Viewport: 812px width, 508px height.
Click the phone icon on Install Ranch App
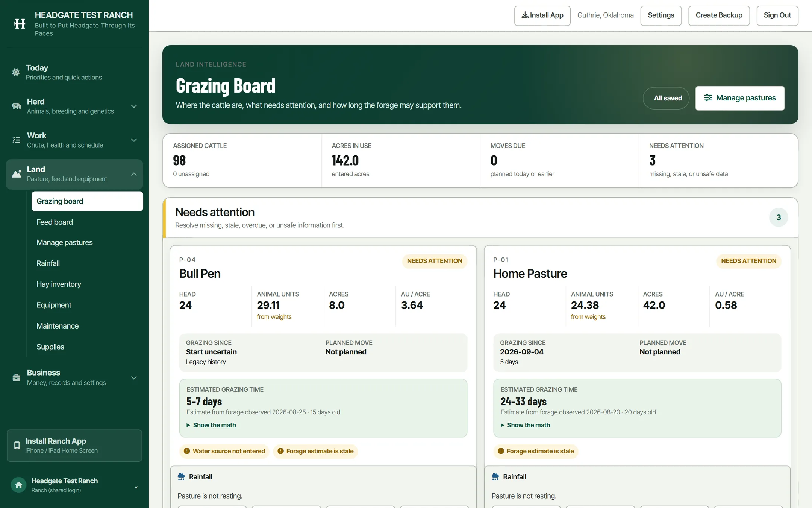pyautogui.click(x=17, y=446)
